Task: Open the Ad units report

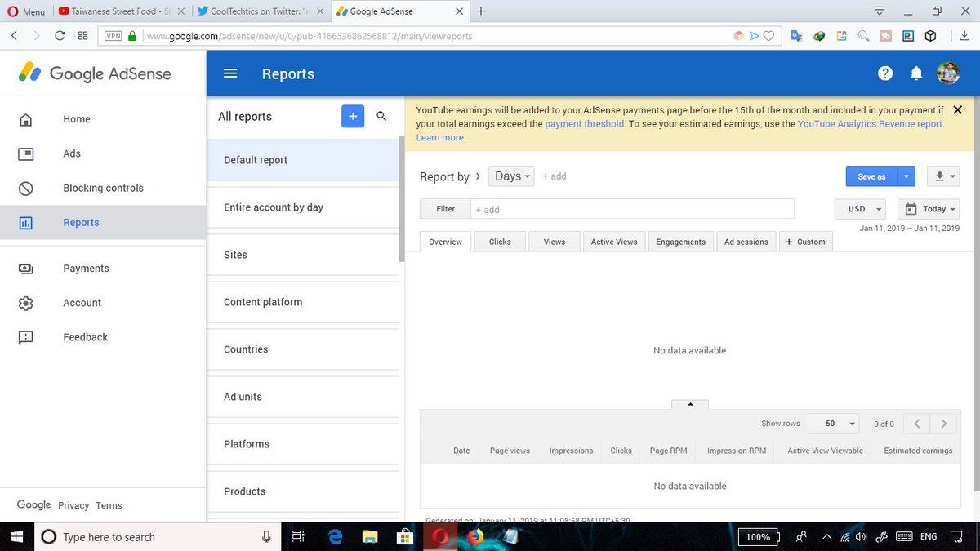Action: pyautogui.click(x=302, y=397)
